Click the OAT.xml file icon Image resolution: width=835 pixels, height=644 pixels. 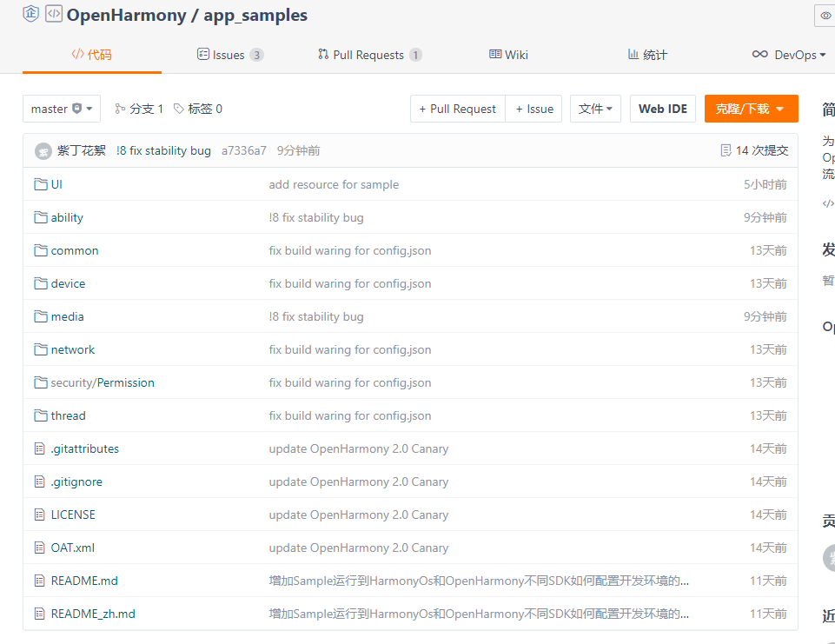[x=39, y=548]
